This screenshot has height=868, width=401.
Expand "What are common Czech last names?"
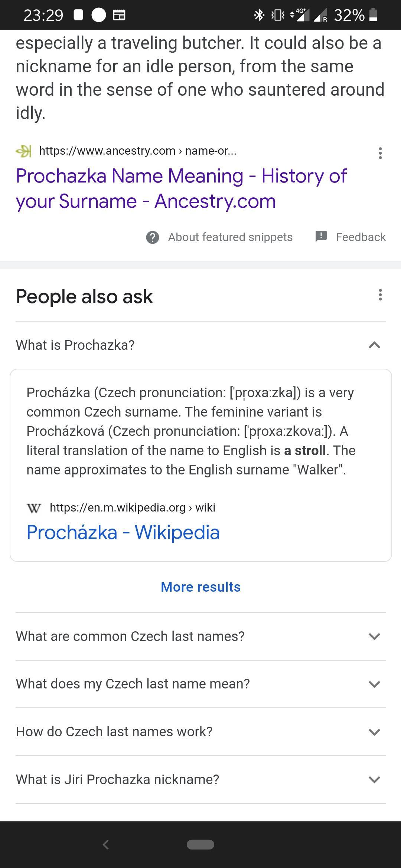tap(374, 637)
